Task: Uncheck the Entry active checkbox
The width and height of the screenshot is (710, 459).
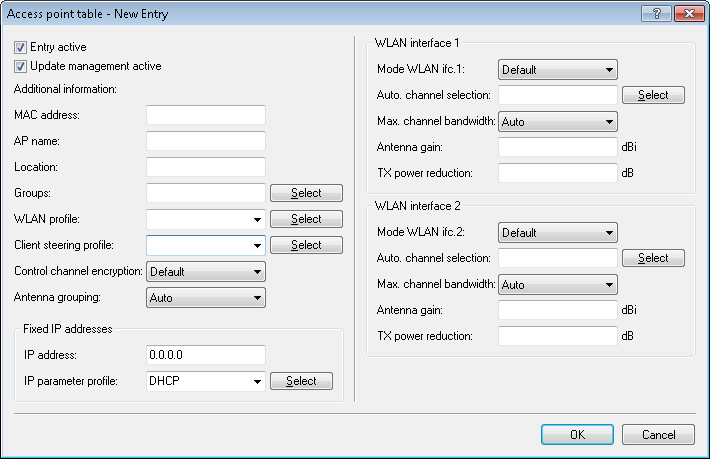Action: [20, 47]
